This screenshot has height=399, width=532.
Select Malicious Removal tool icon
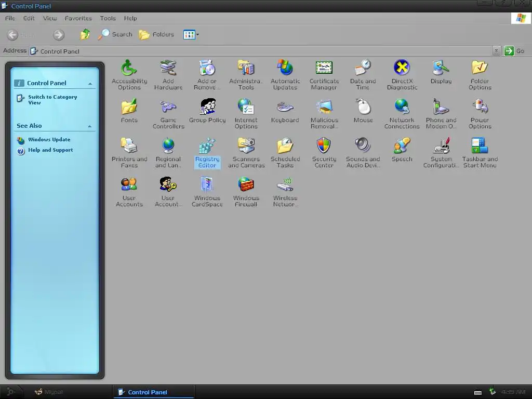pyautogui.click(x=324, y=114)
